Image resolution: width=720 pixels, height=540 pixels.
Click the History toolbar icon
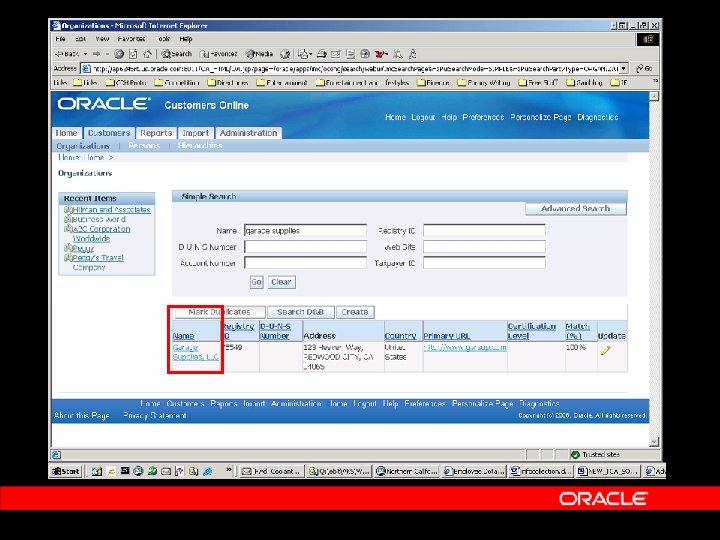pos(285,54)
